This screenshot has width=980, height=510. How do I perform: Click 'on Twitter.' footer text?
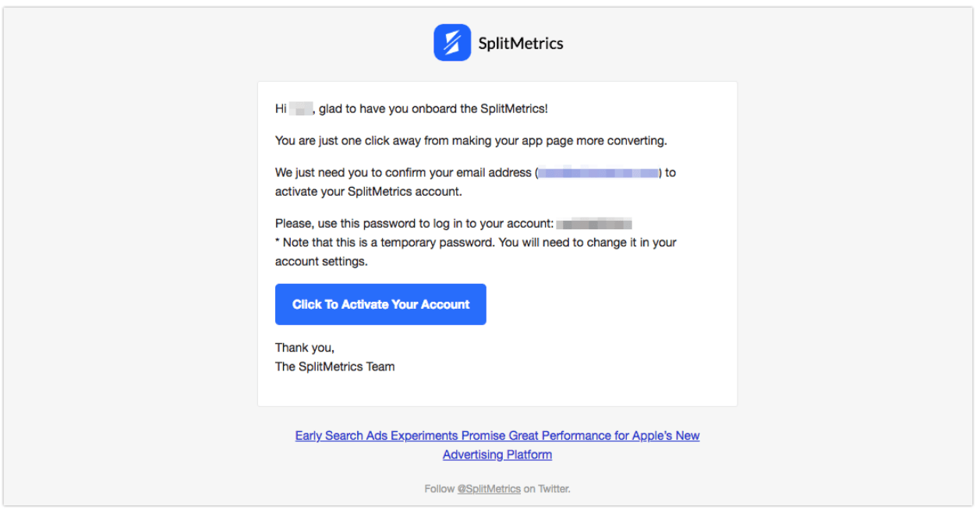pyautogui.click(x=547, y=489)
